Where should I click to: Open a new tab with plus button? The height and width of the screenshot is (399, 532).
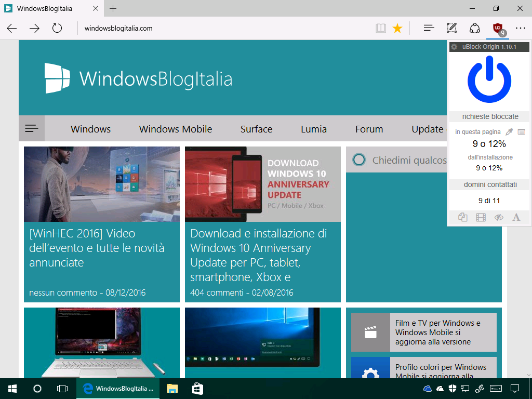pos(113,8)
